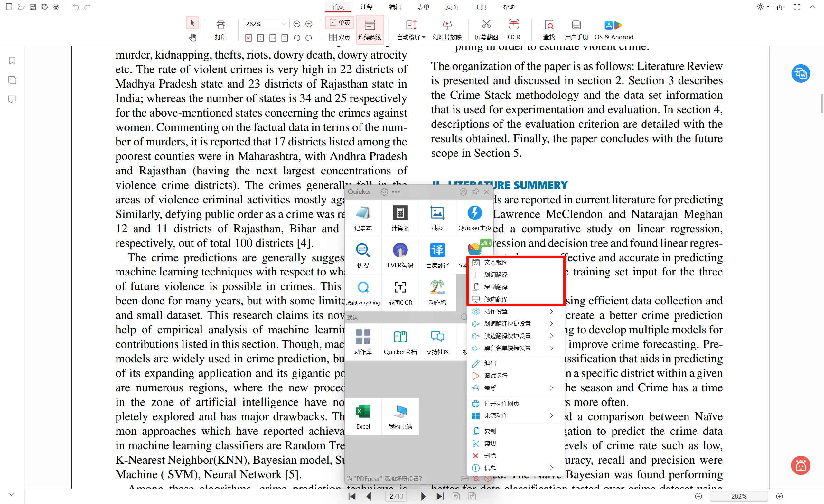Choose 划词翻译 in context menu
Screen dimensions: 824x504
[x=496, y=275]
